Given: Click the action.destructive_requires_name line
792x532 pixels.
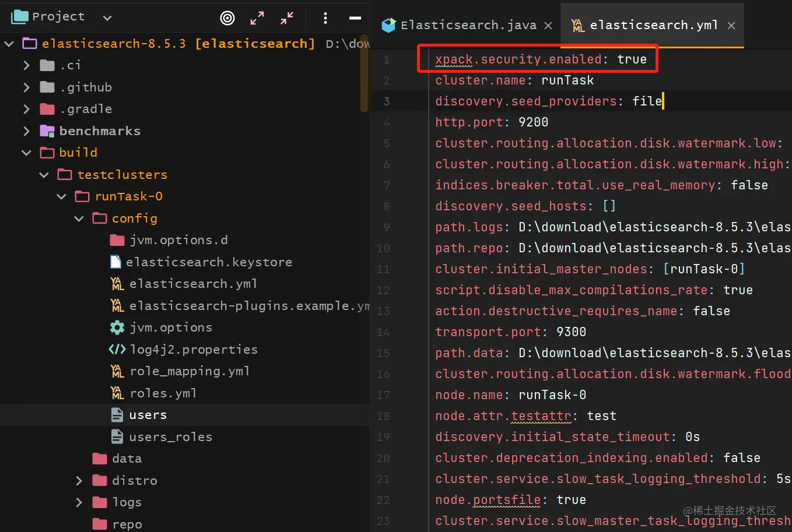Looking at the screenshot, I should 583,311.
